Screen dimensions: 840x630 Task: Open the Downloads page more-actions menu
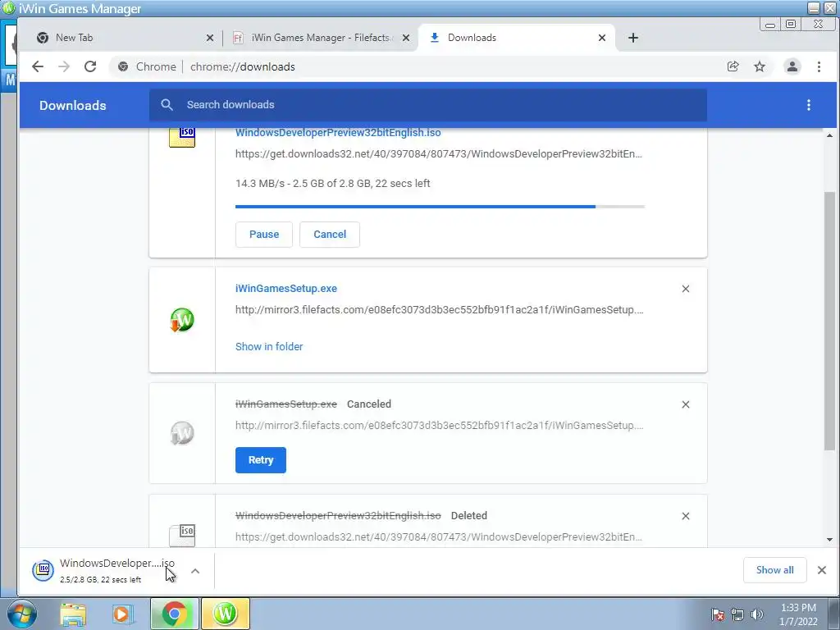(809, 105)
